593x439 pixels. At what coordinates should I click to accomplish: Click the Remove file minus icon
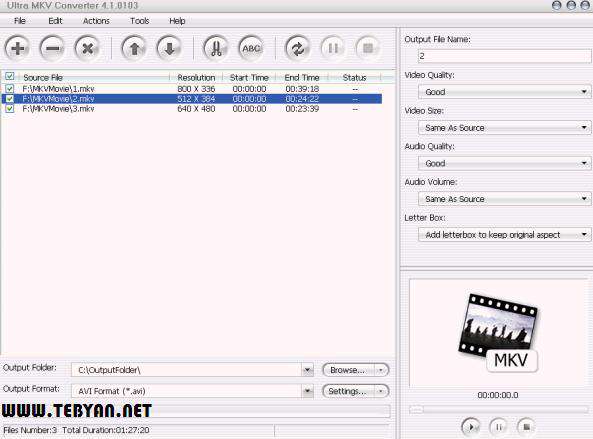[x=52, y=48]
